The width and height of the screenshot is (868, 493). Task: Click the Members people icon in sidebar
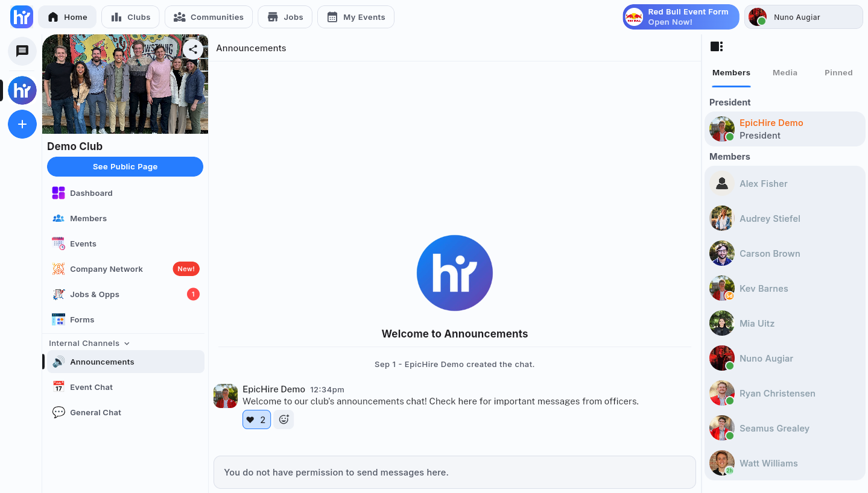click(59, 218)
